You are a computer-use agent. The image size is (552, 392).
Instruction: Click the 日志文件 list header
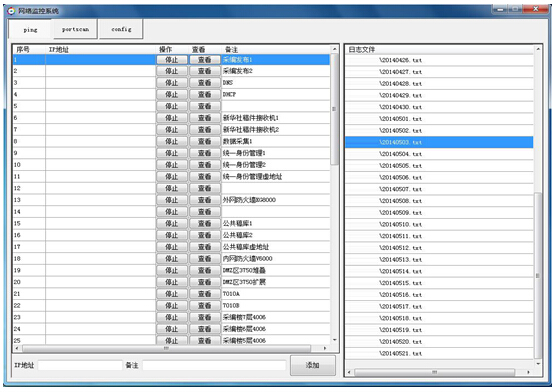pyautogui.click(x=439, y=50)
